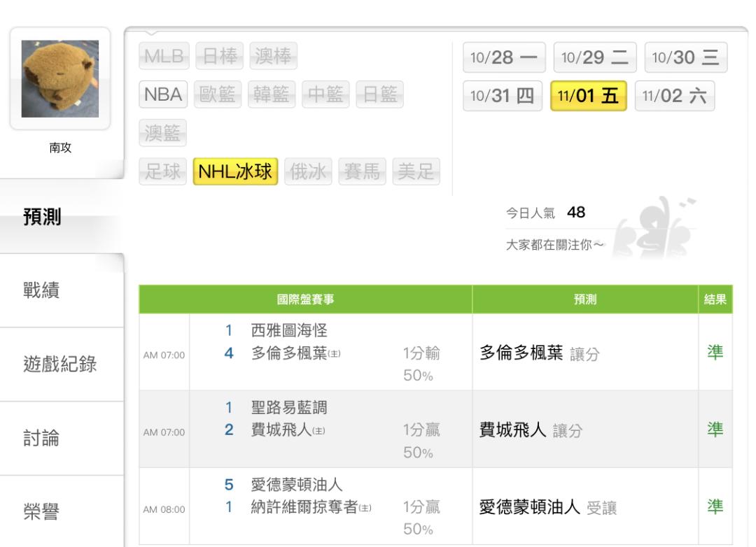Click team name 費城飛人 in match column
The width and height of the screenshot is (756, 547).
coord(281,429)
